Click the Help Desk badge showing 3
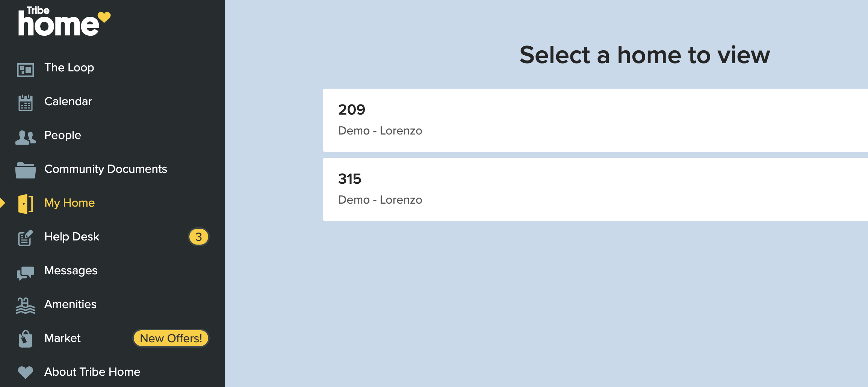 tap(198, 237)
